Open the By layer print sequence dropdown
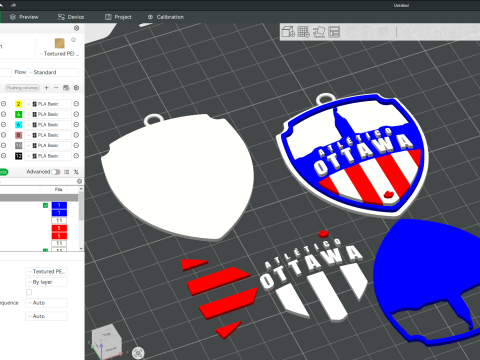This screenshot has width=480, height=360. click(46, 282)
